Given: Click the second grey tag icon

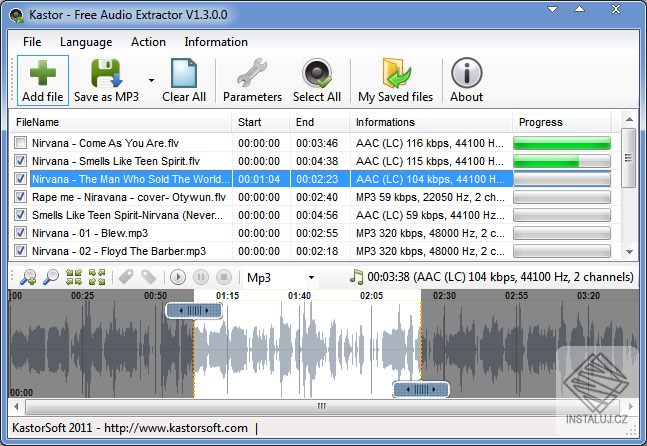Looking at the screenshot, I should tap(149, 277).
